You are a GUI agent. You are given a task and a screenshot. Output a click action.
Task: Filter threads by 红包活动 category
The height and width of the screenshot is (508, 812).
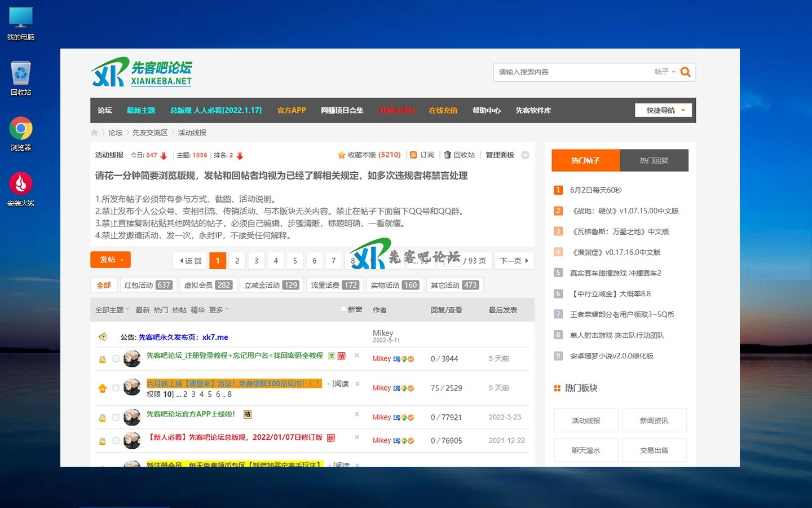148,286
